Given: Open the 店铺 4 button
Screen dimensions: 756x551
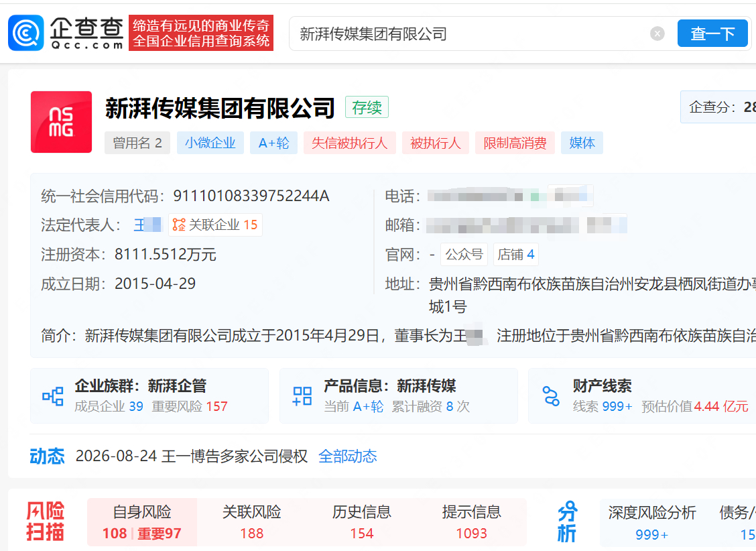Looking at the screenshot, I should tap(516, 254).
